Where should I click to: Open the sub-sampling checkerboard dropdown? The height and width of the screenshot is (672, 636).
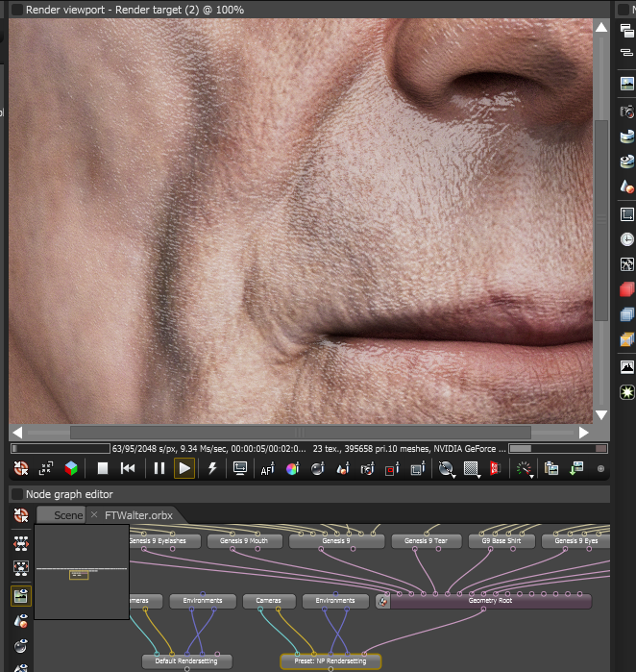pyautogui.click(x=472, y=469)
